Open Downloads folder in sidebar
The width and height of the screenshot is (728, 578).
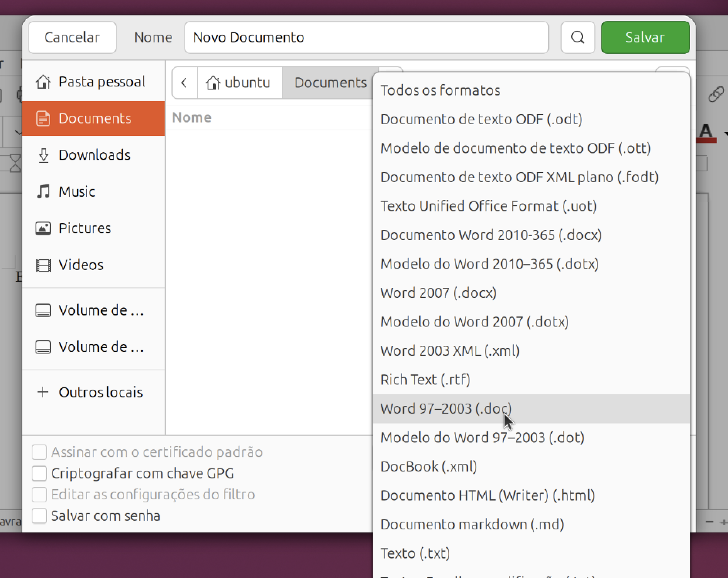pyautogui.click(x=93, y=155)
